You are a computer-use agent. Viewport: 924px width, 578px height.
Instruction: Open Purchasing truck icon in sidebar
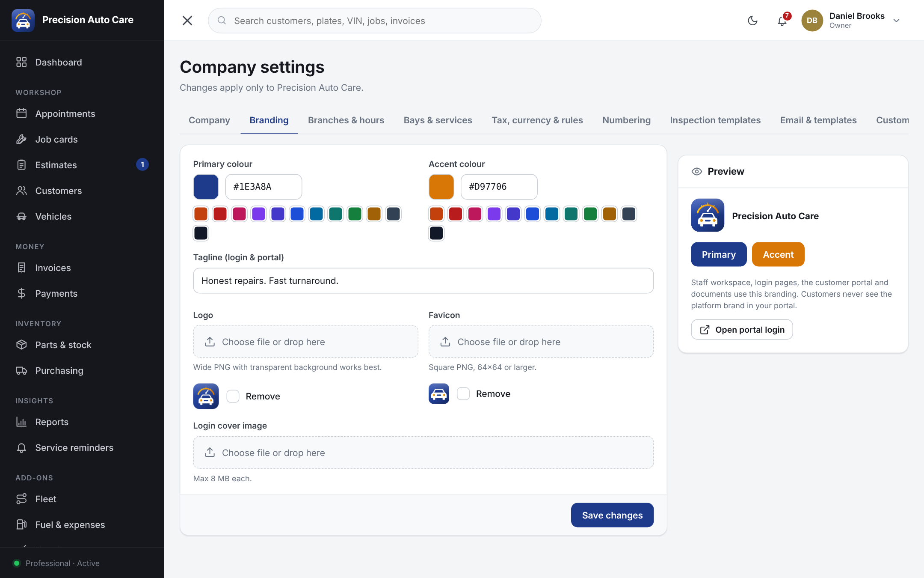point(21,370)
